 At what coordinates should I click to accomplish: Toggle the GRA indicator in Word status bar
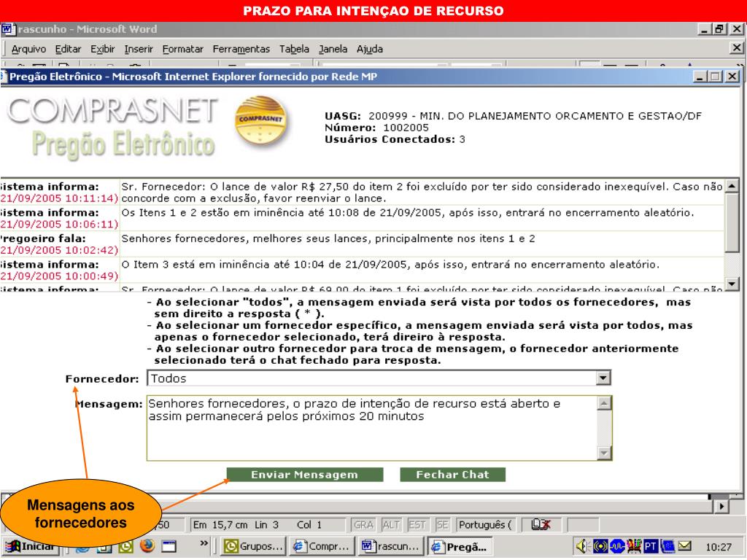tap(363, 525)
